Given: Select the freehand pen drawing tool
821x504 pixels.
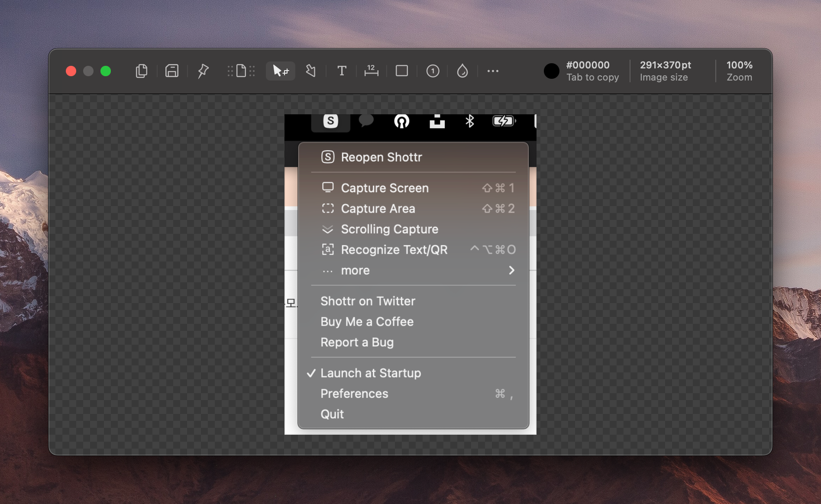Looking at the screenshot, I should [x=311, y=71].
